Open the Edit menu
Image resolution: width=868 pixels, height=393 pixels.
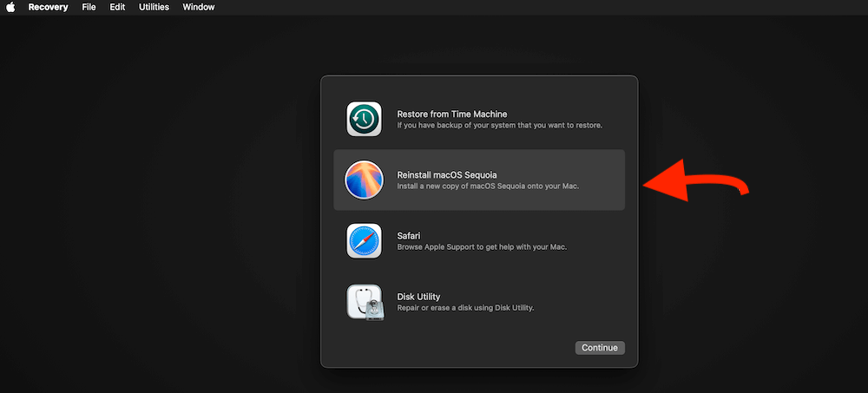coord(116,7)
